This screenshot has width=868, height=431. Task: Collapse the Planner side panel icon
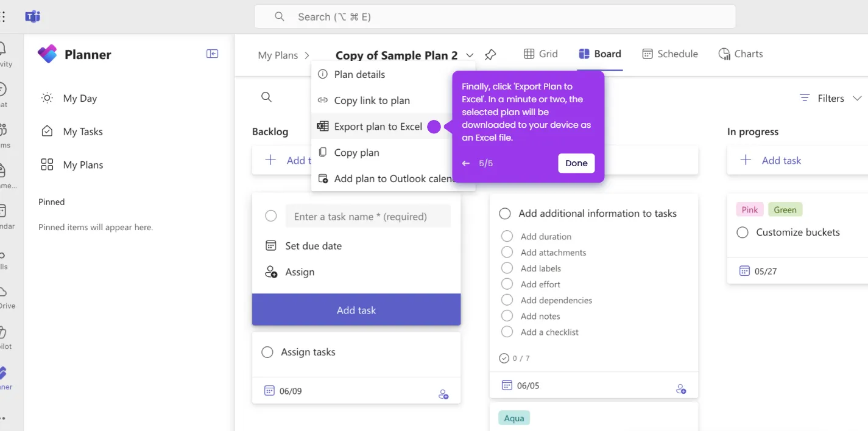(x=212, y=54)
